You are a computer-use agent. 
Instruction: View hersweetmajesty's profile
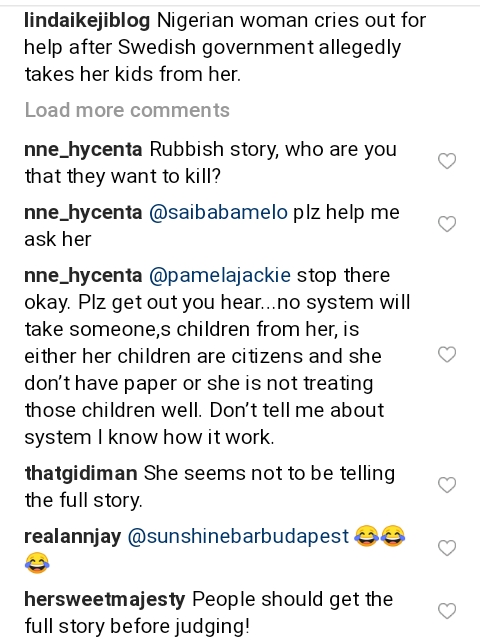(x=105, y=599)
